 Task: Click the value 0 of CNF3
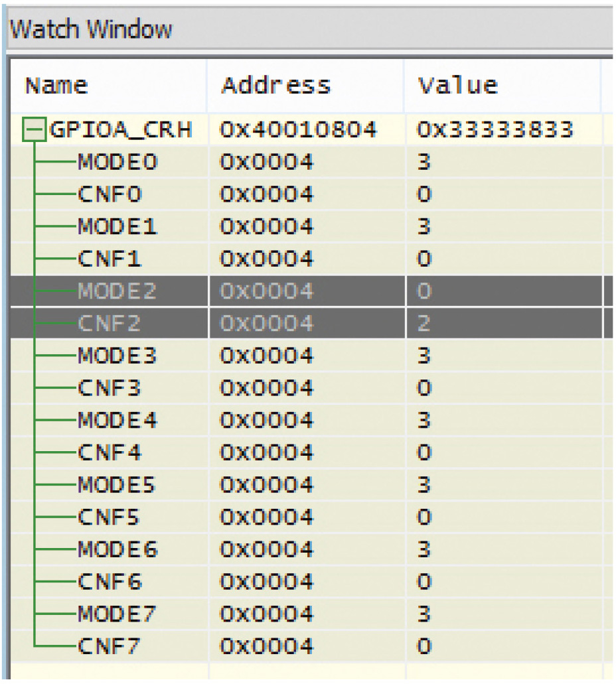tap(424, 388)
